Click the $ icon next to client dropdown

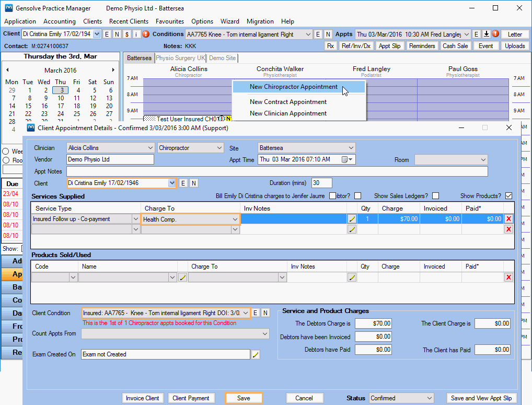[126, 33]
